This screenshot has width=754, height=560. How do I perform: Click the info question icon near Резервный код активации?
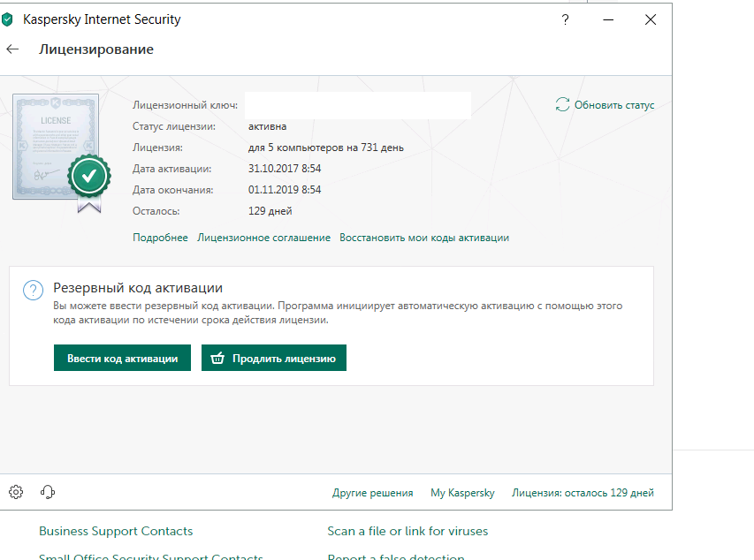click(x=33, y=291)
